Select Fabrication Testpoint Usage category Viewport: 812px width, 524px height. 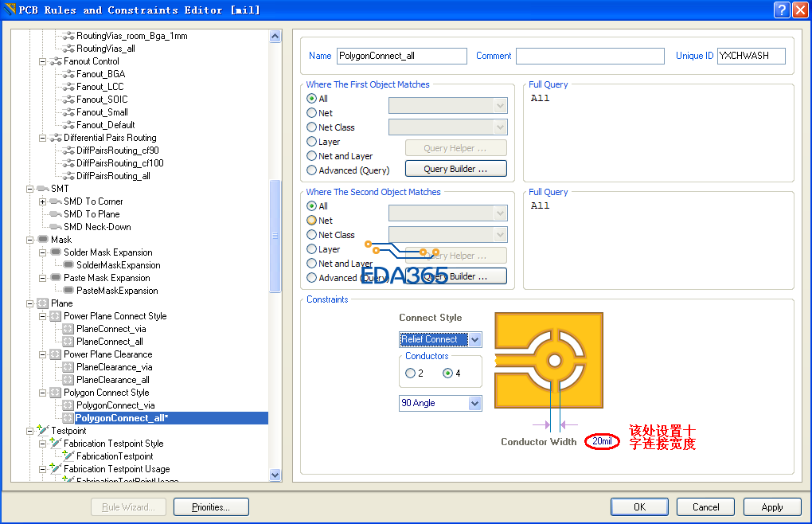coord(116,469)
